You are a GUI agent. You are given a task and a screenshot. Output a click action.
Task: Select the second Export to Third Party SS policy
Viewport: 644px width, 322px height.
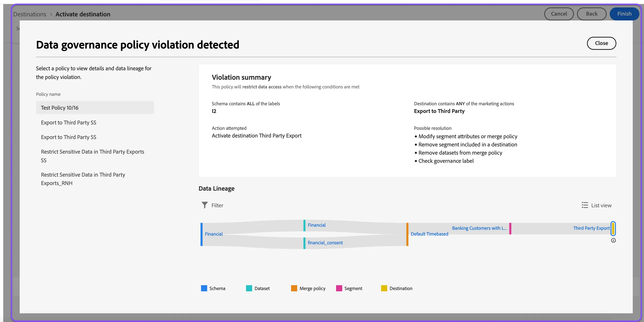click(95, 137)
